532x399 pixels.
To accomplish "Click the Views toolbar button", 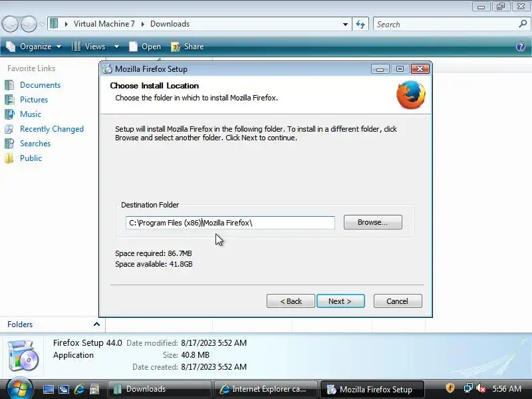I will point(88,47).
